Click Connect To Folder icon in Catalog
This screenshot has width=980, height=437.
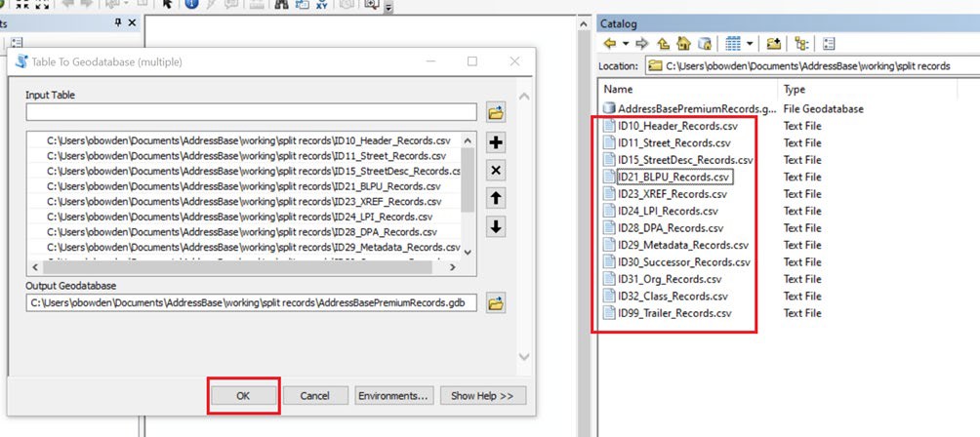tap(774, 44)
